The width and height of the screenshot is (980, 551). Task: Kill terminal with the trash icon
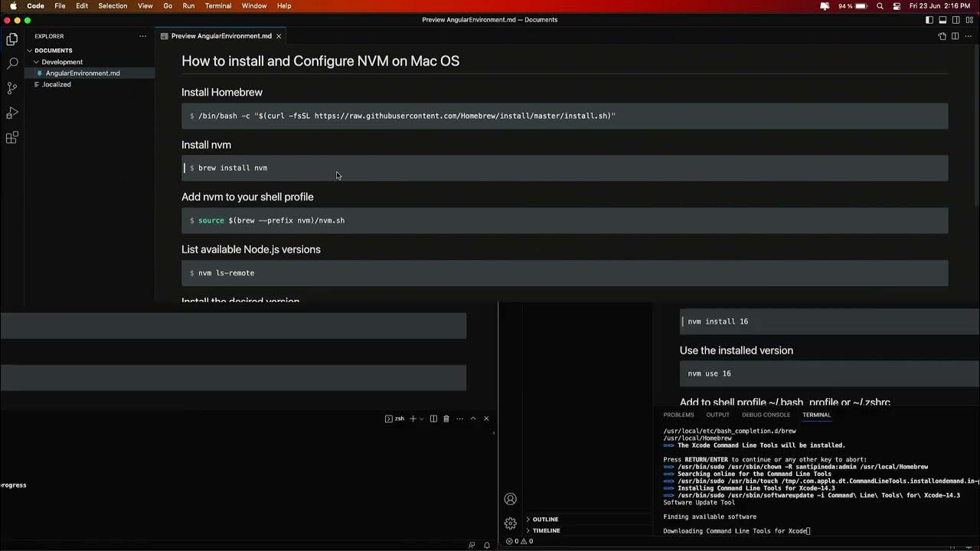pos(446,419)
